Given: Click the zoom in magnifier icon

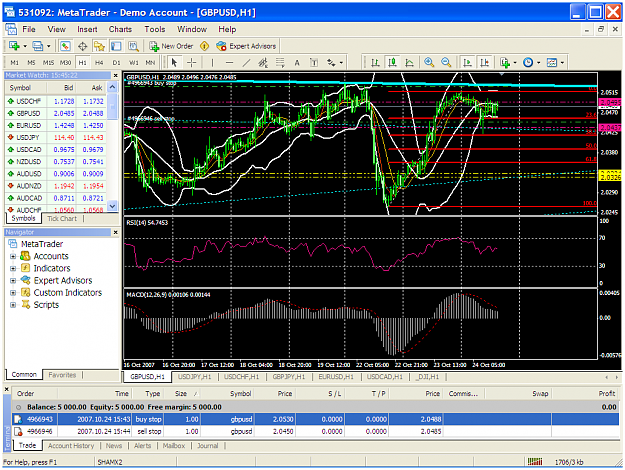Looking at the screenshot, I should [429, 63].
